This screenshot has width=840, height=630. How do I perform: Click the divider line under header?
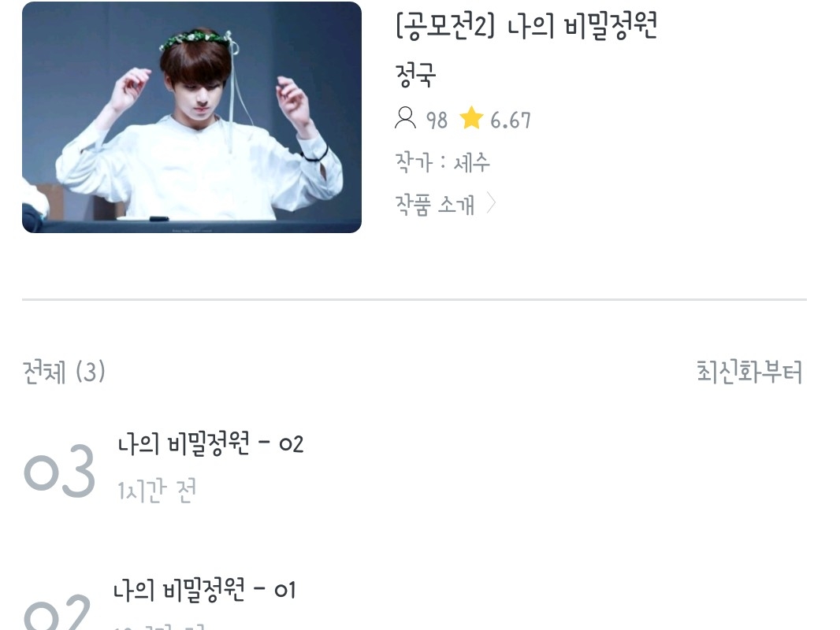tap(414, 299)
